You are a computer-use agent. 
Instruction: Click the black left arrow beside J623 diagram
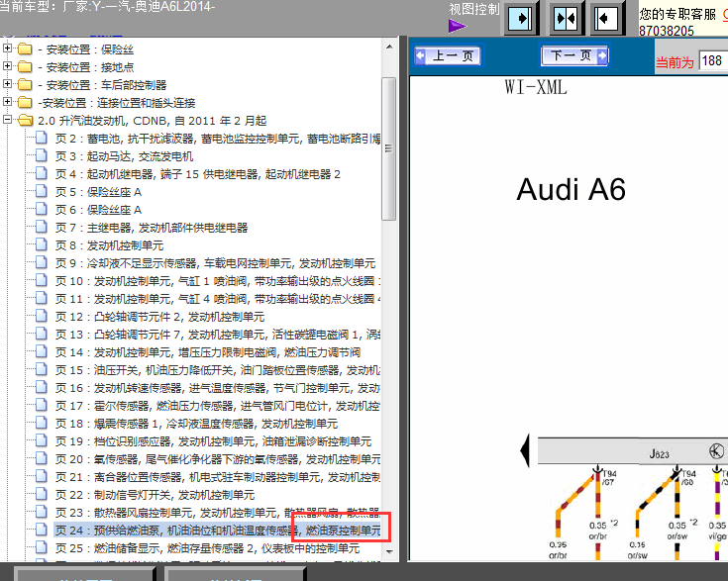point(525,450)
